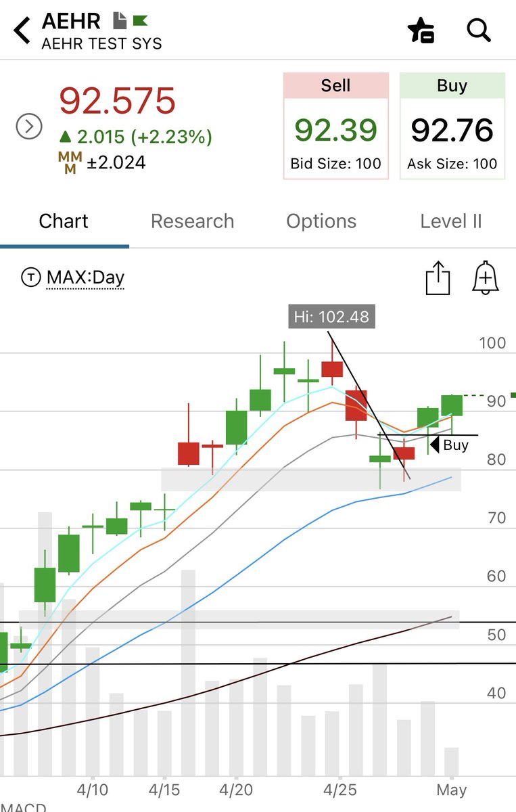Open the search magnifier icon

coord(479,30)
